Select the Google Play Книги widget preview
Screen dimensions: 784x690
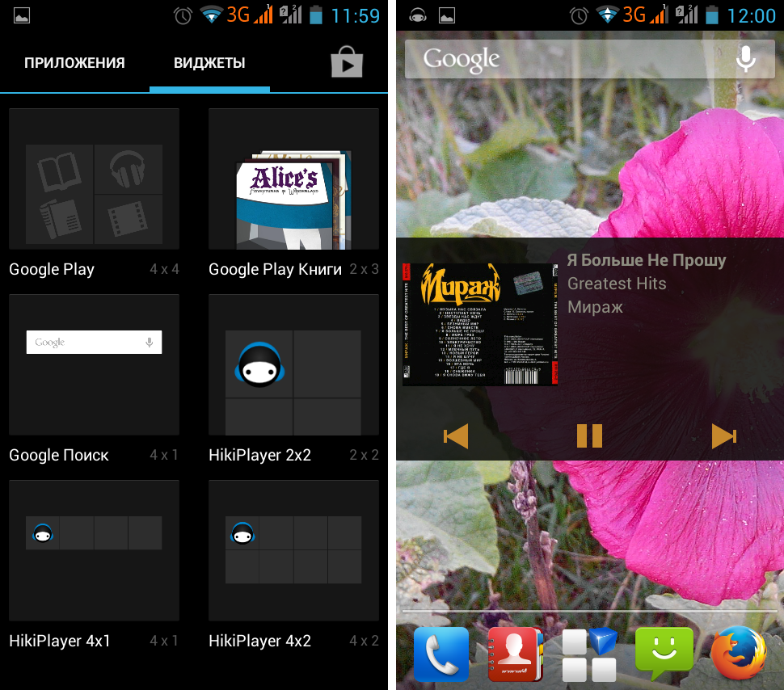[x=293, y=179]
